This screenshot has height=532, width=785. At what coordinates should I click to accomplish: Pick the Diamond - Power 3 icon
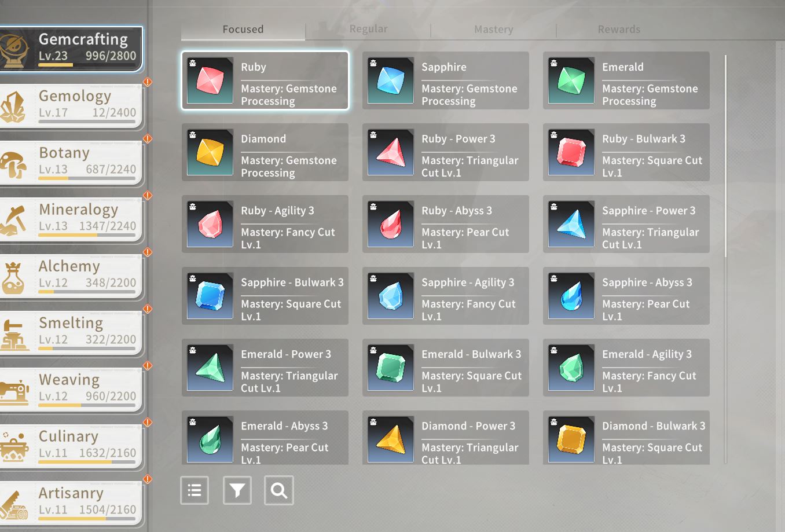391,439
